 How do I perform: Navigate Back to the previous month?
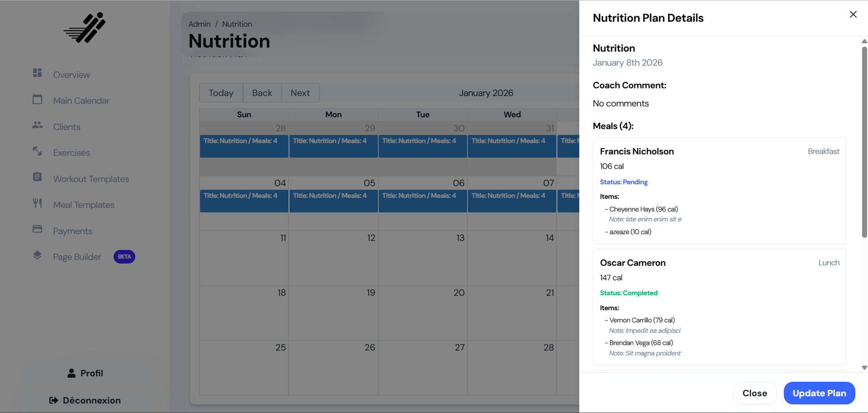point(262,93)
